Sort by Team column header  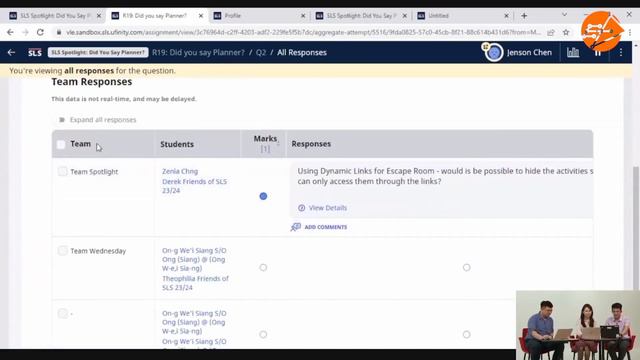pos(80,144)
